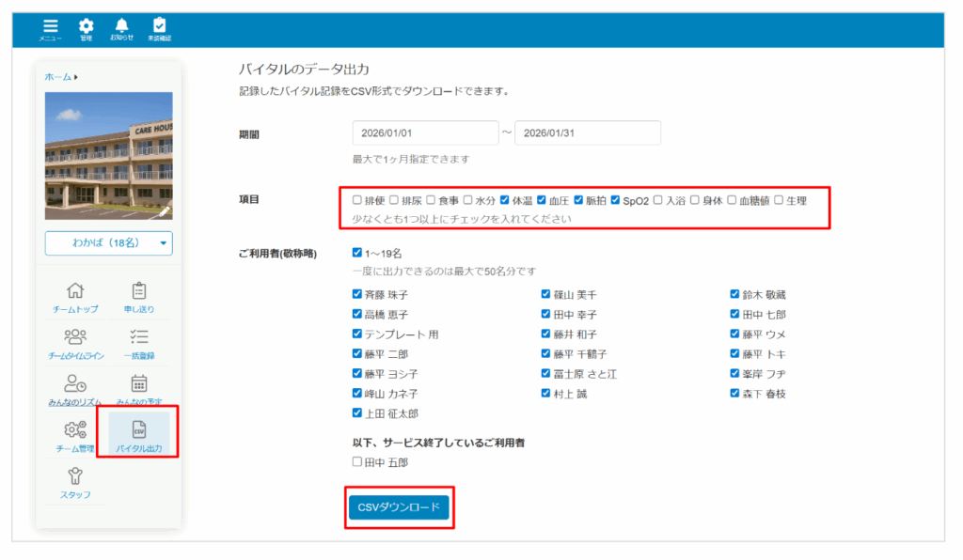Open 申し送り clipboard icon
This screenshot has height=560, width=963.
coord(139,296)
